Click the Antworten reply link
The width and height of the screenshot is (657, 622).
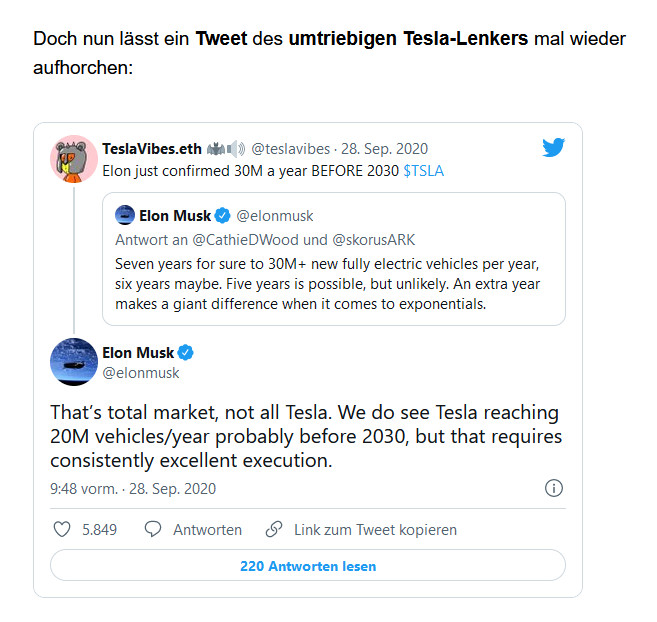pos(207,529)
